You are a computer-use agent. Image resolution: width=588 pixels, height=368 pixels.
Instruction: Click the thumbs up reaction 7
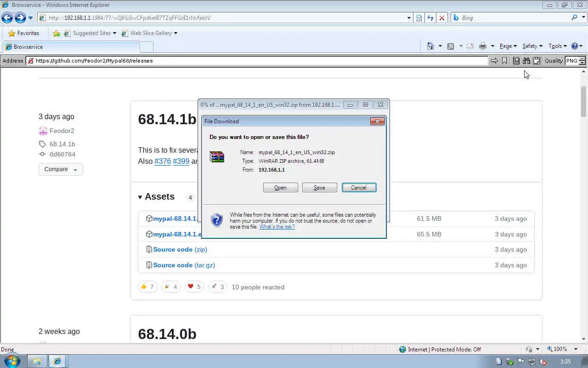pyautogui.click(x=147, y=287)
